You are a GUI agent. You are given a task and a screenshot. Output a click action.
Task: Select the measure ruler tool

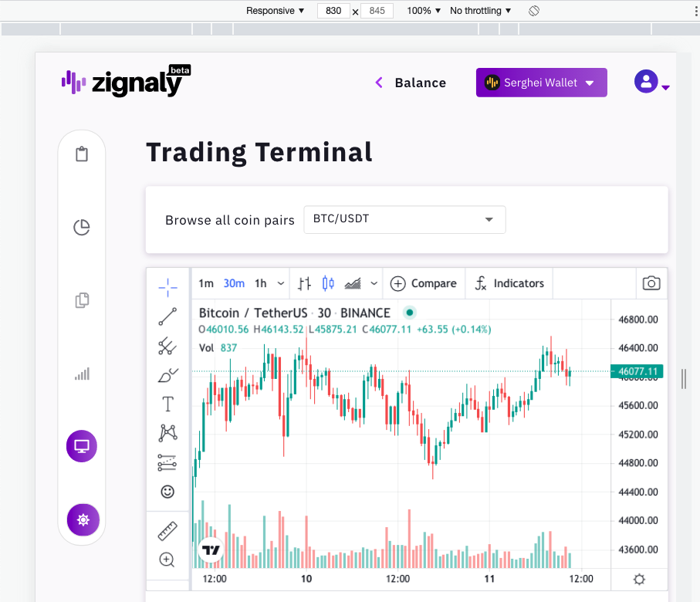pos(168,529)
